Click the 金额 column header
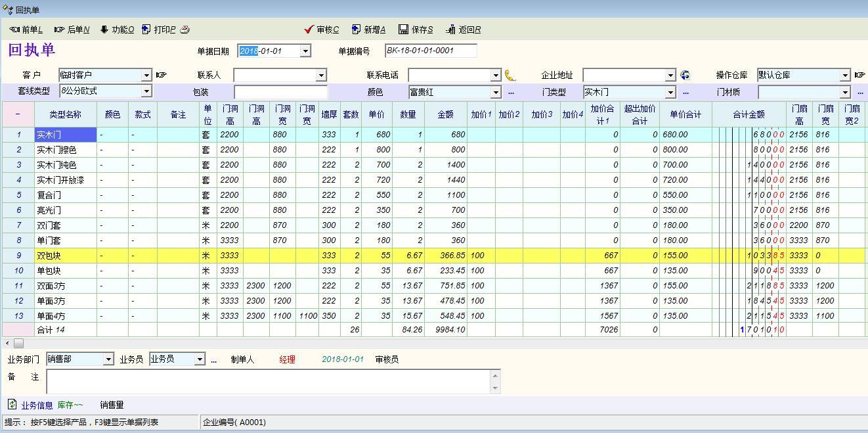 click(x=445, y=114)
